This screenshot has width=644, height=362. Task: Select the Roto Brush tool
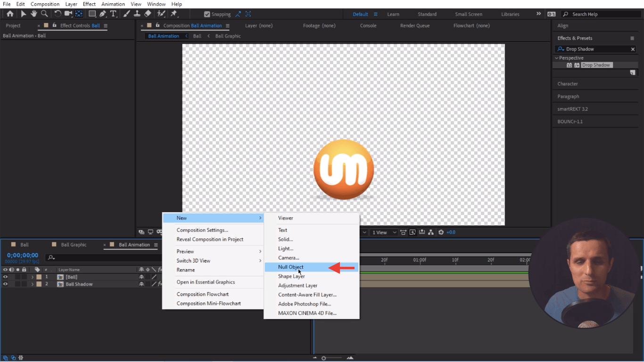click(161, 14)
